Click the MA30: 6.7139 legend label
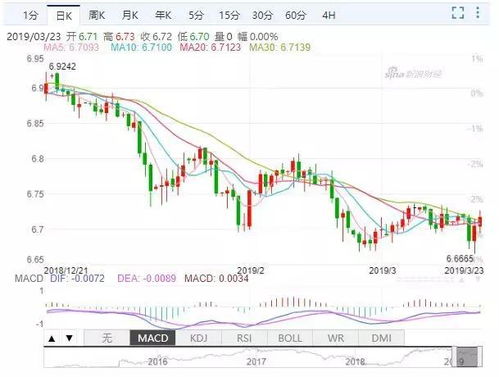 [x=280, y=47]
